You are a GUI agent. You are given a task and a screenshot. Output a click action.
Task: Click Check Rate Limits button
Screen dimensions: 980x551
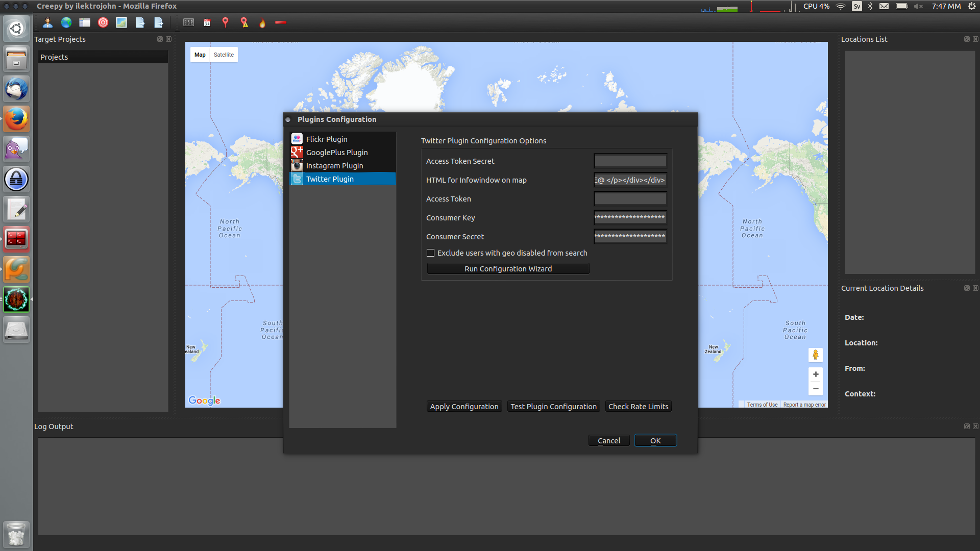(x=638, y=406)
